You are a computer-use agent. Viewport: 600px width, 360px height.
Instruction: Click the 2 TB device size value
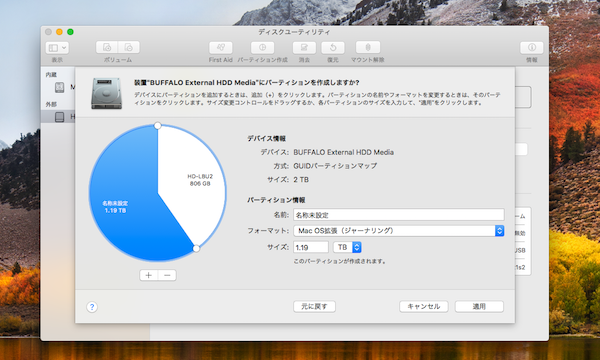(301, 180)
